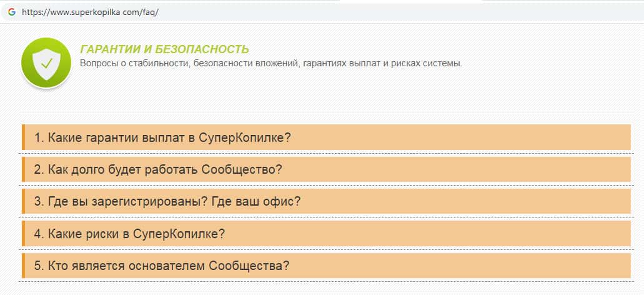This screenshot has height=295, width=644.
Task: Show answer for "Кто является основателем Сообщества?"
Action: click(x=161, y=266)
